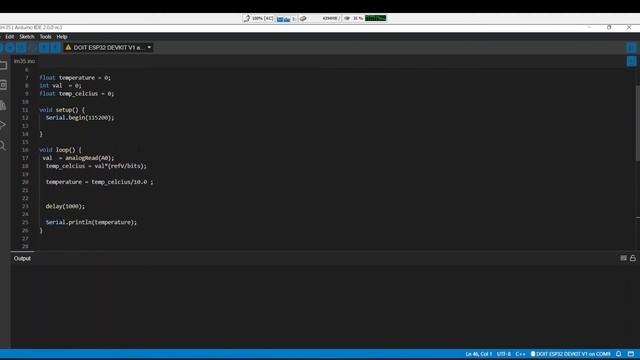Click line 'void setup() {'
This screenshot has width=640, height=360.
click(x=62, y=110)
